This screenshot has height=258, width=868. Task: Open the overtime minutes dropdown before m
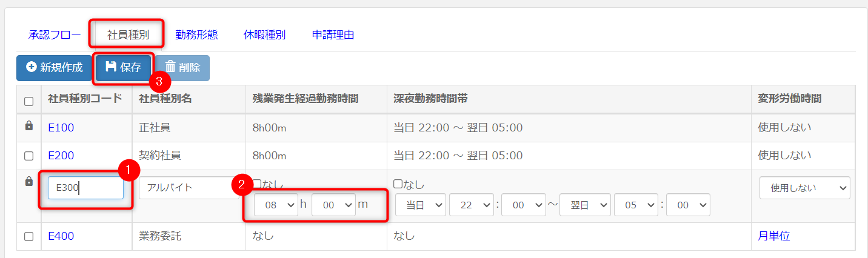pos(333,205)
